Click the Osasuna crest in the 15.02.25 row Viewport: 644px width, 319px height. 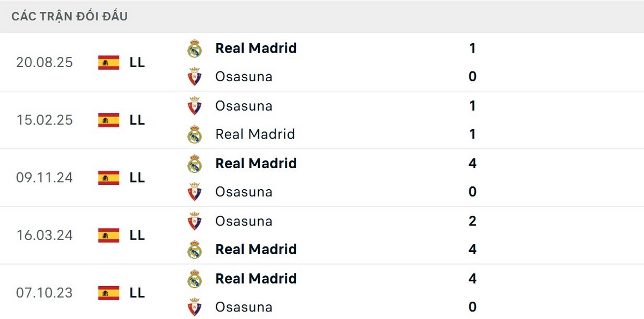pyautogui.click(x=194, y=106)
